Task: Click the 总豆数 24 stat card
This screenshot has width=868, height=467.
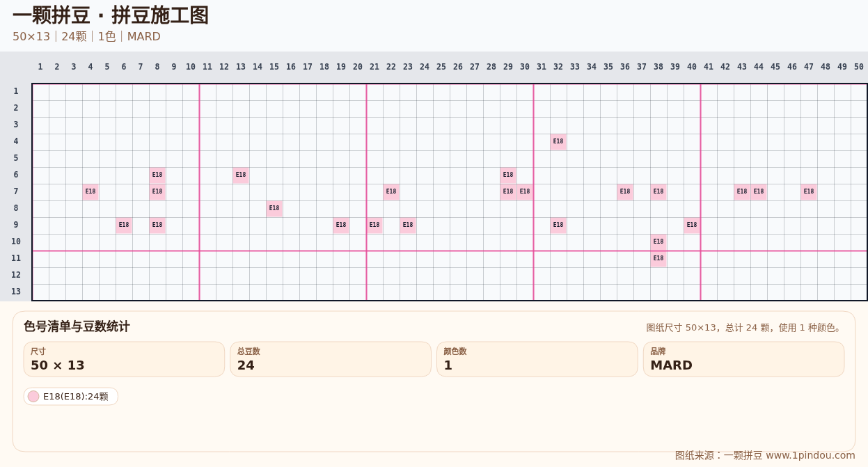Action: point(331,359)
